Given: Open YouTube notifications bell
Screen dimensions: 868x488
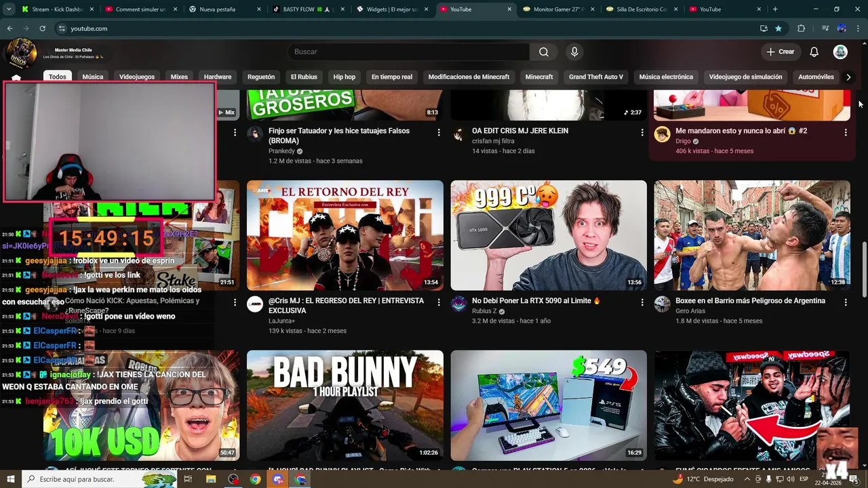Looking at the screenshot, I should pos(814,52).
